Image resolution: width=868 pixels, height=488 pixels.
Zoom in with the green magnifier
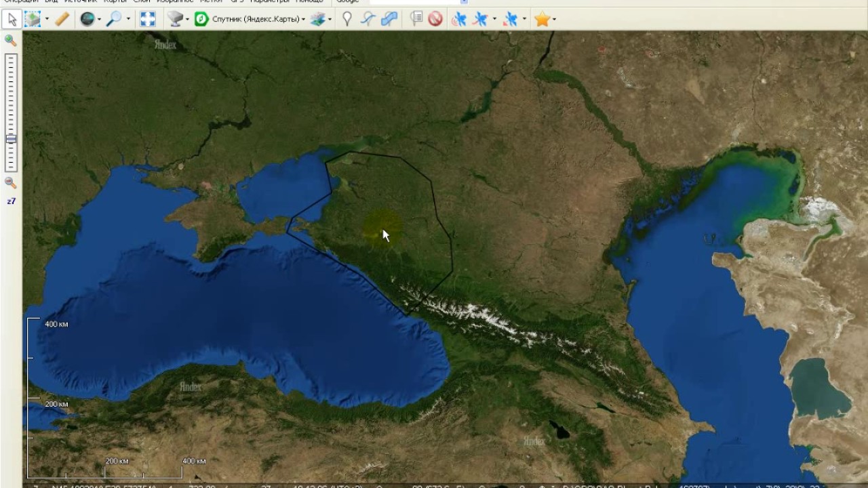(x=11, y=41)
